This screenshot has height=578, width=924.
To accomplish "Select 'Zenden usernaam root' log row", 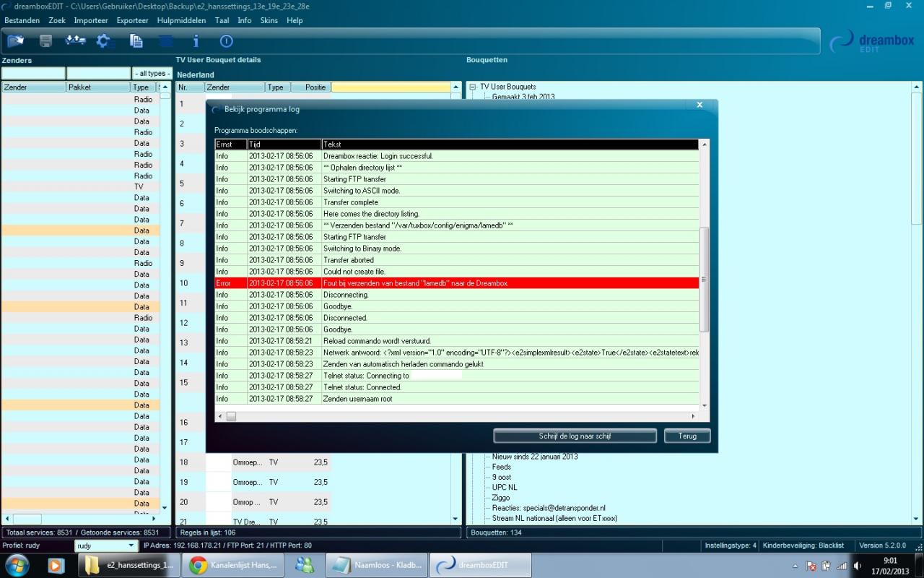I will (457, 399).
